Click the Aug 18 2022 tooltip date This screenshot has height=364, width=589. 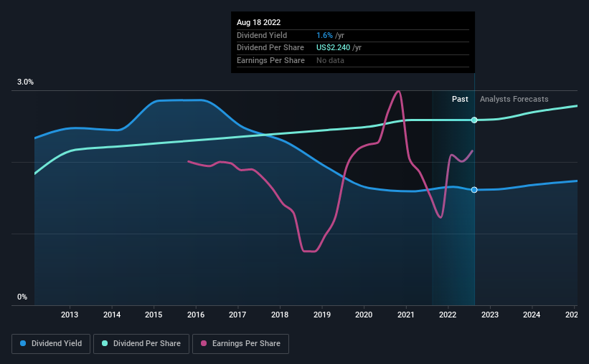258,22
